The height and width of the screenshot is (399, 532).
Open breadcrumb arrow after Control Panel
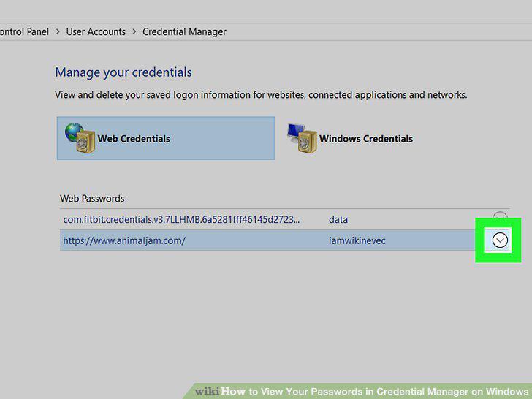(58, 32)
